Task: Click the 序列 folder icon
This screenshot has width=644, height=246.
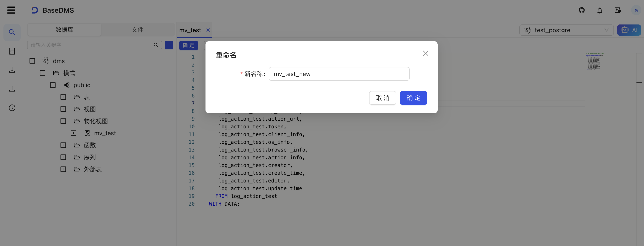Action: [77, 157]
